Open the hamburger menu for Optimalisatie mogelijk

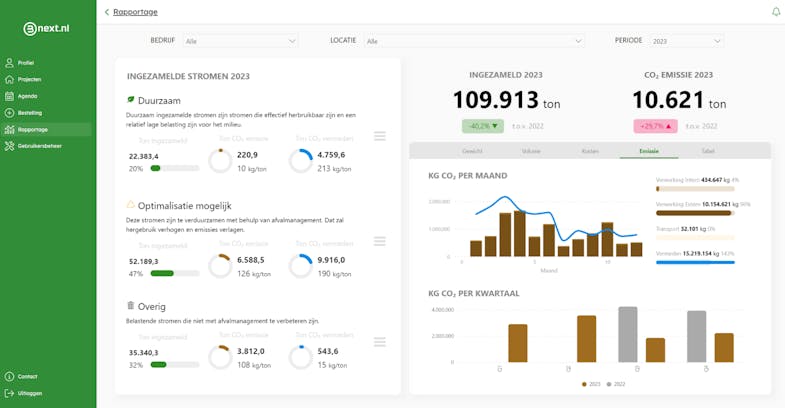[380, 241]
